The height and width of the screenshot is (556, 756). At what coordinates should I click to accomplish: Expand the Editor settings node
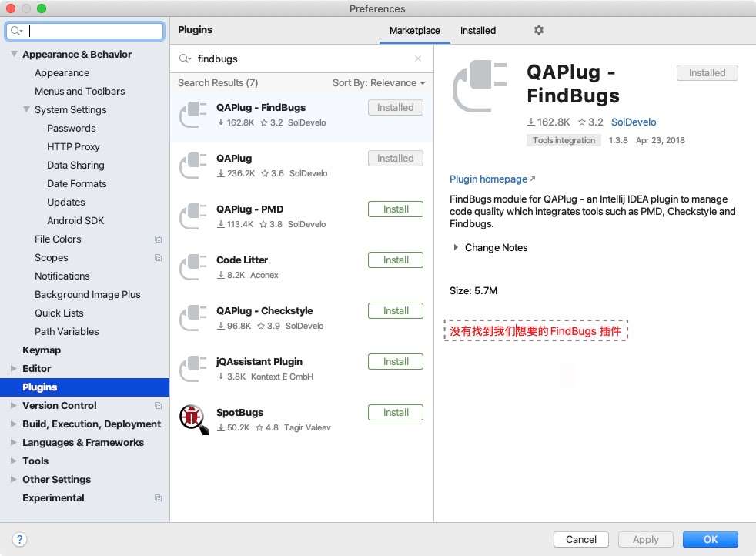pos(14,368)
